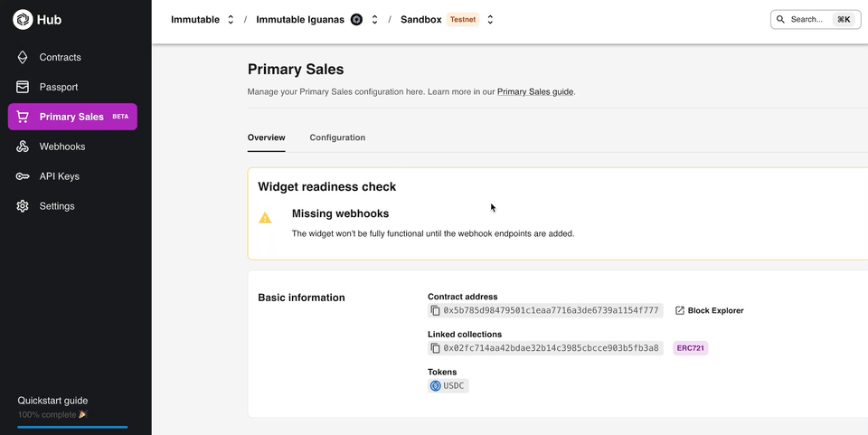The height and width of the screenshot is (435, 868).
Task: Open the contract in Block Explorer
Action: click(x=710, y=310)
